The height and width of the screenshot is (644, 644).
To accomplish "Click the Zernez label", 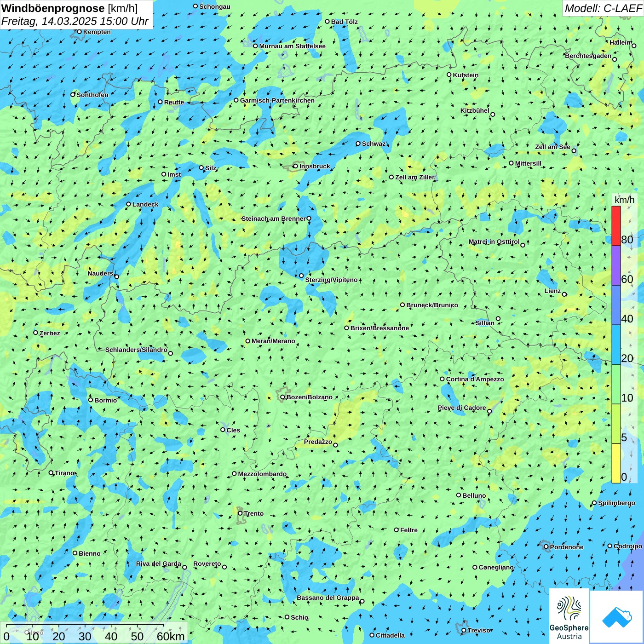I will point(50,333).
